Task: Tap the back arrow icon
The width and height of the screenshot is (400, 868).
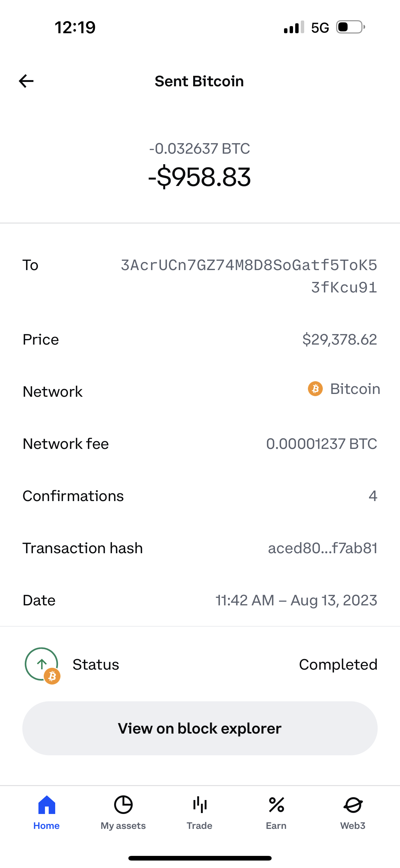Action: coord(26,81)
